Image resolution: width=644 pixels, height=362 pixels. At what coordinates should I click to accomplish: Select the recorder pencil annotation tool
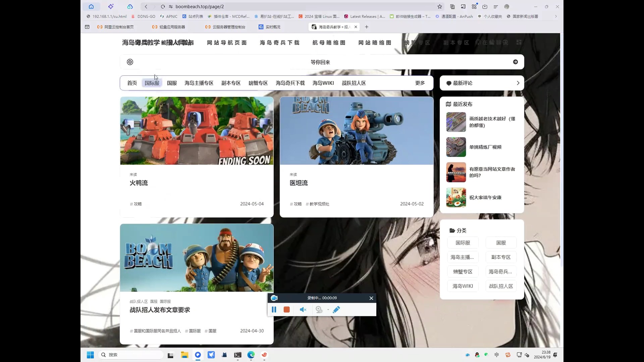tap(336, 309)
